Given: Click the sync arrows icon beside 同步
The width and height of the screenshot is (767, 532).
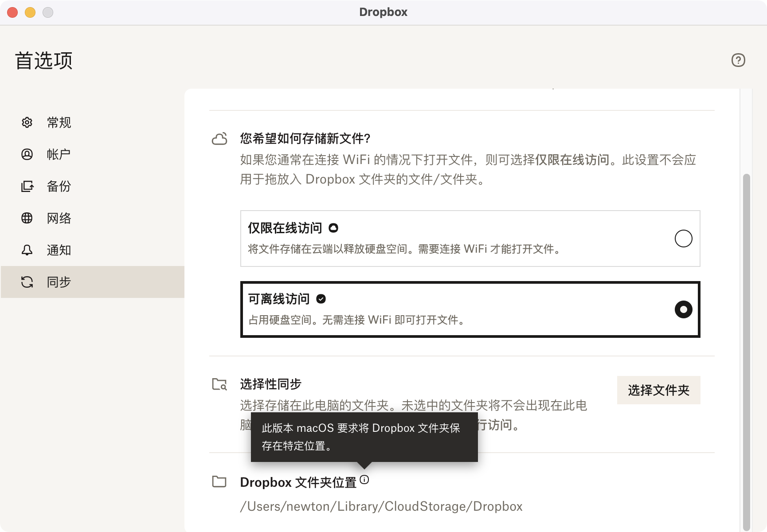Looking at the screenshot, I should click(x=27, y=282).
